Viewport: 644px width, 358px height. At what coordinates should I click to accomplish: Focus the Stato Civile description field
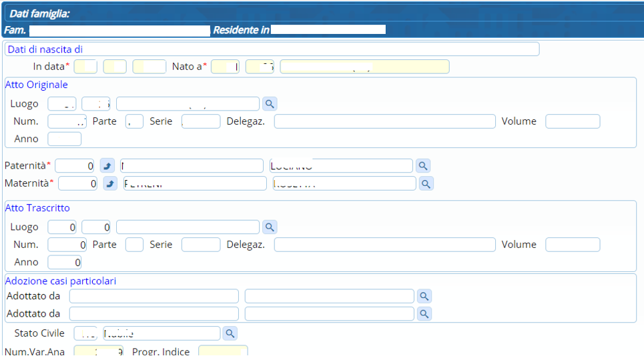(162, 333)
